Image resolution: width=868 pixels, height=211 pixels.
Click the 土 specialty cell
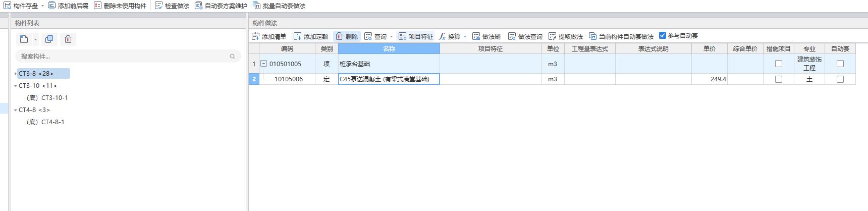click(809, 79)
